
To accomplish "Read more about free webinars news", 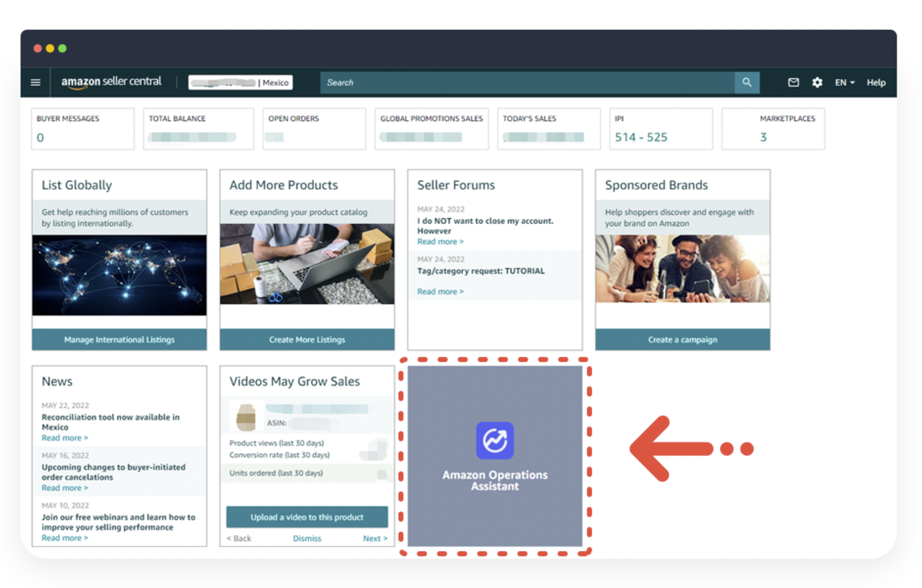I will [x=64, y=538].
